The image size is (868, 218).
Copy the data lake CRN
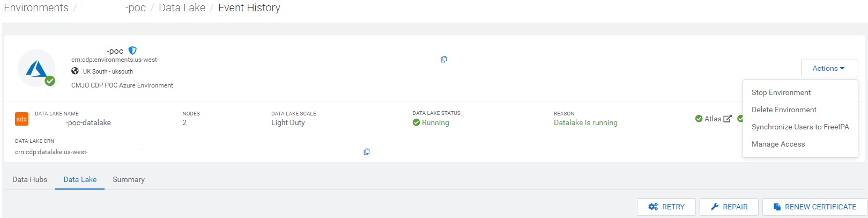point(367,152)
